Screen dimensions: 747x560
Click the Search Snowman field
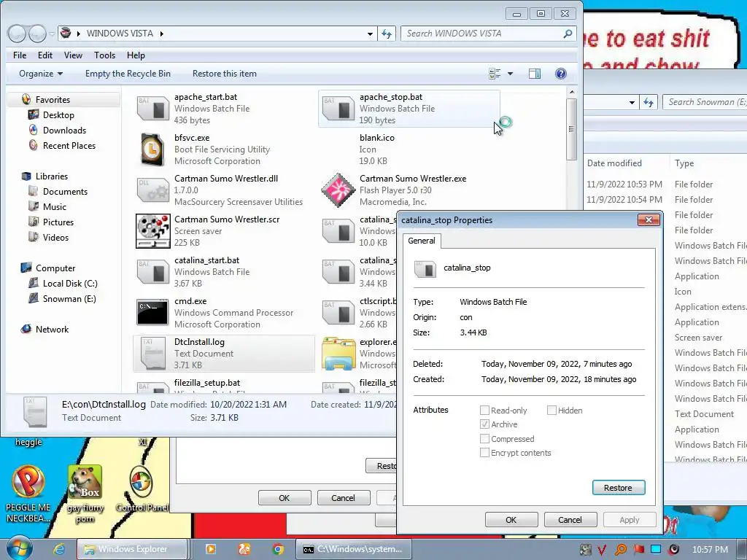(706, 102)
